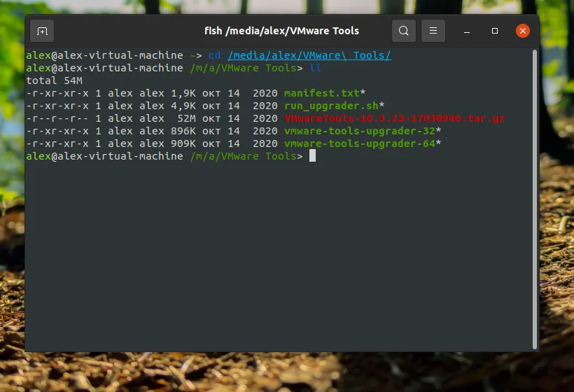Click the 1,9K file size value

tap(183, 93)
